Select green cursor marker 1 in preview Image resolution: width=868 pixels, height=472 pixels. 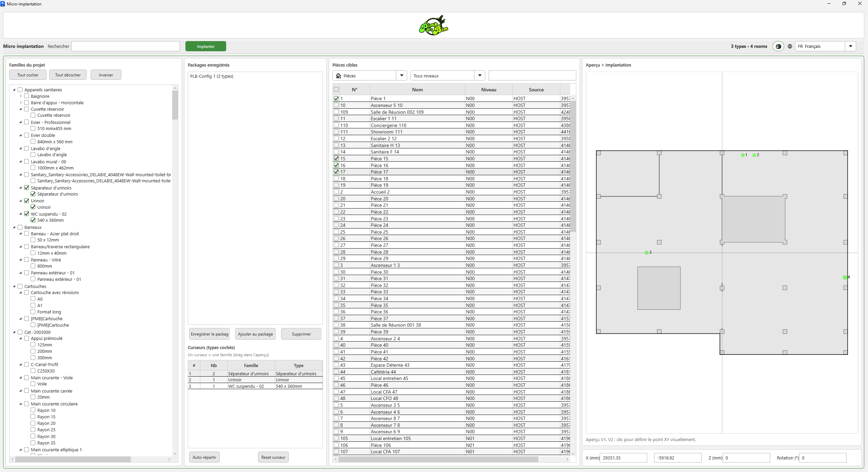pos(743,155)
